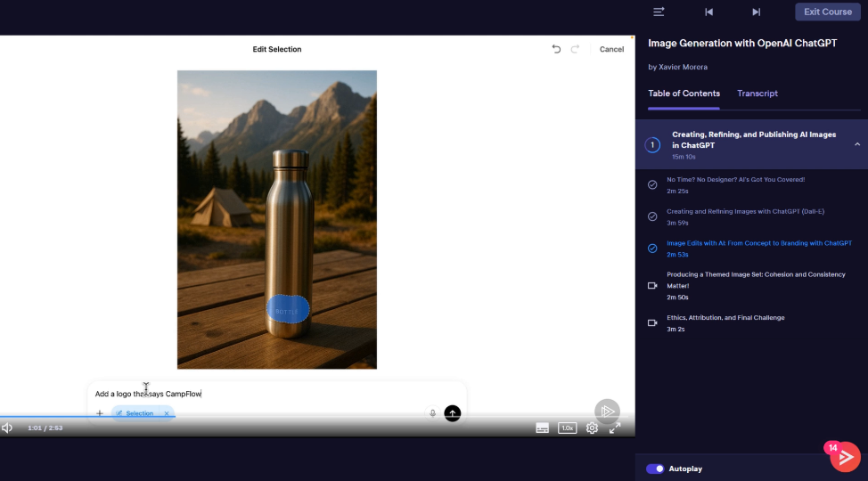
Task: Cancel the Edit Selection mode
Action: (611, 49)
